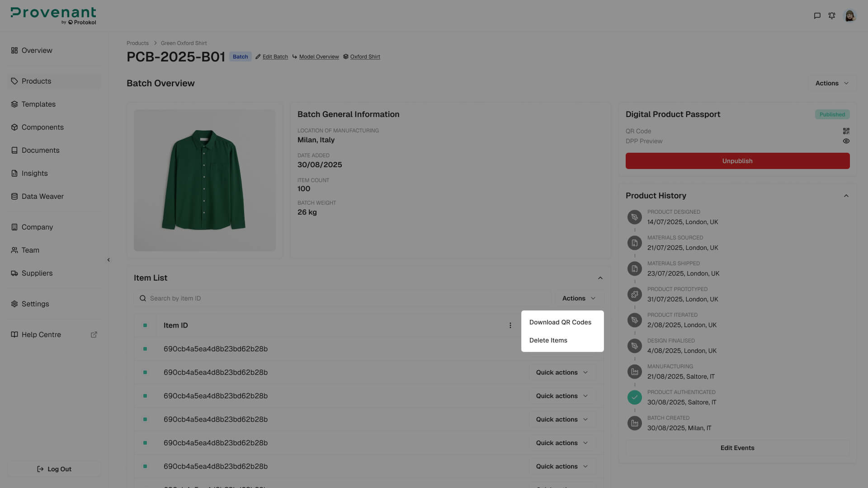Open Suppliers in sidebar
The height and width of the screenshot is (488, 868).
point(54,273)
